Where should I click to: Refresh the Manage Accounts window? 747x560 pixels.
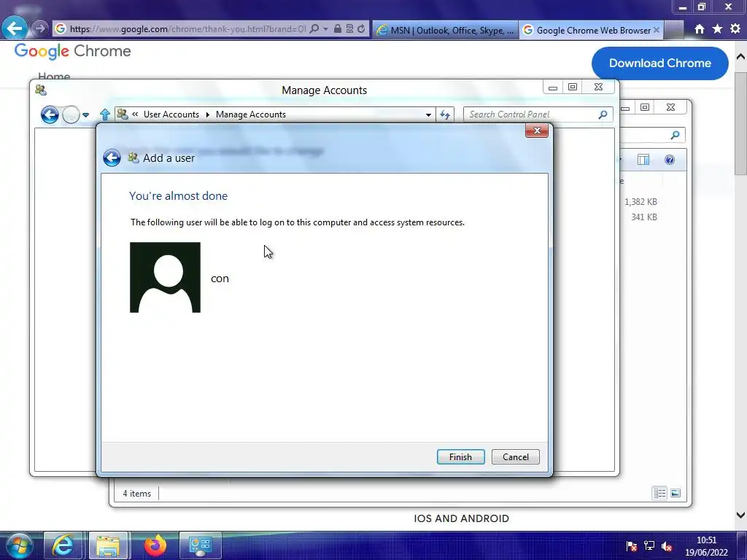click(445, 114)
